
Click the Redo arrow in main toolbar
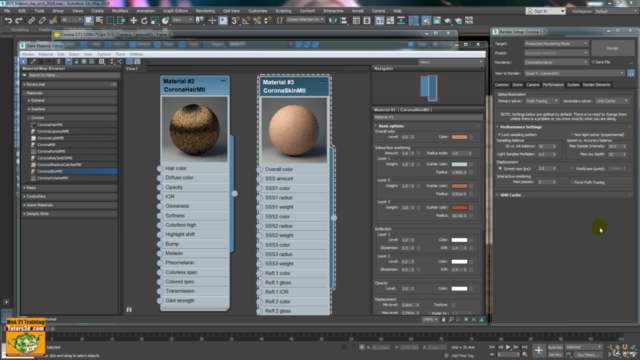19,20
